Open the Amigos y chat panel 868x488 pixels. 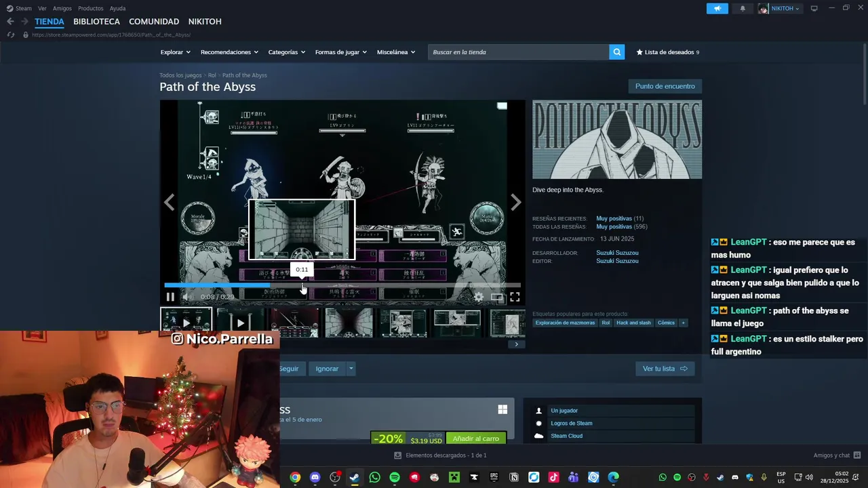pos(837,455)
